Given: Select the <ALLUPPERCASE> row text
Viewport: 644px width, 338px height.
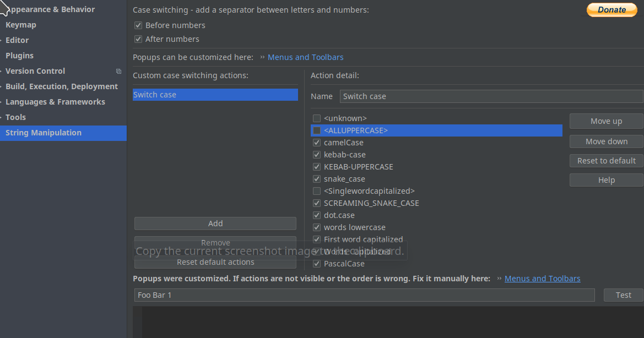Looking at the screenshot, I should [356, 130].
